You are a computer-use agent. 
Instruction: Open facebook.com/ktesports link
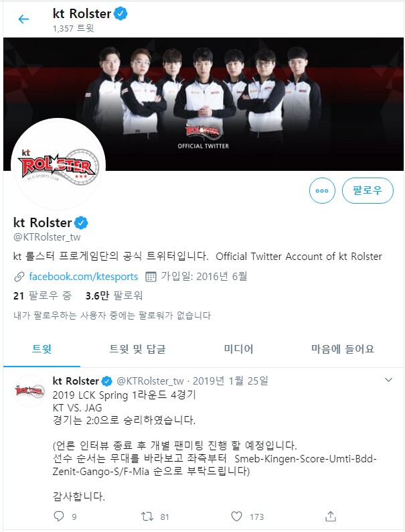coord(84,277)
